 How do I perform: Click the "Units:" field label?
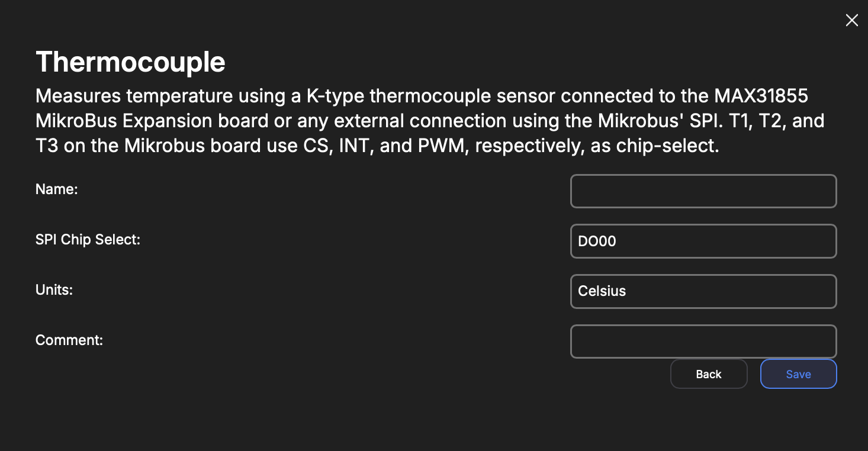[x=54, y=290]
